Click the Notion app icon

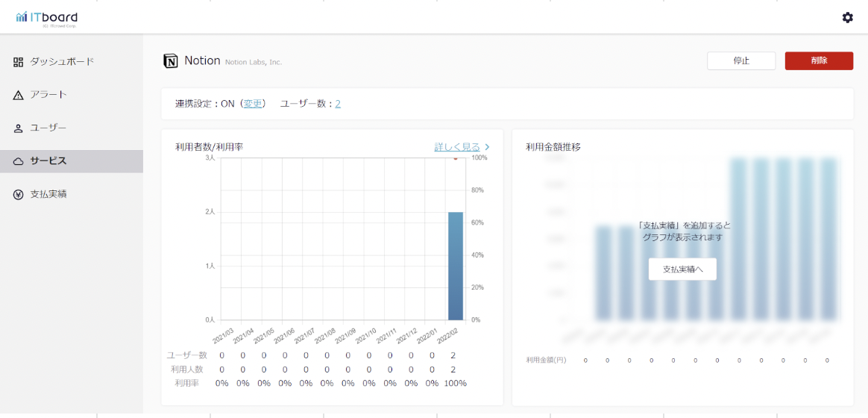pyautogui.click(x=171, y=61)
